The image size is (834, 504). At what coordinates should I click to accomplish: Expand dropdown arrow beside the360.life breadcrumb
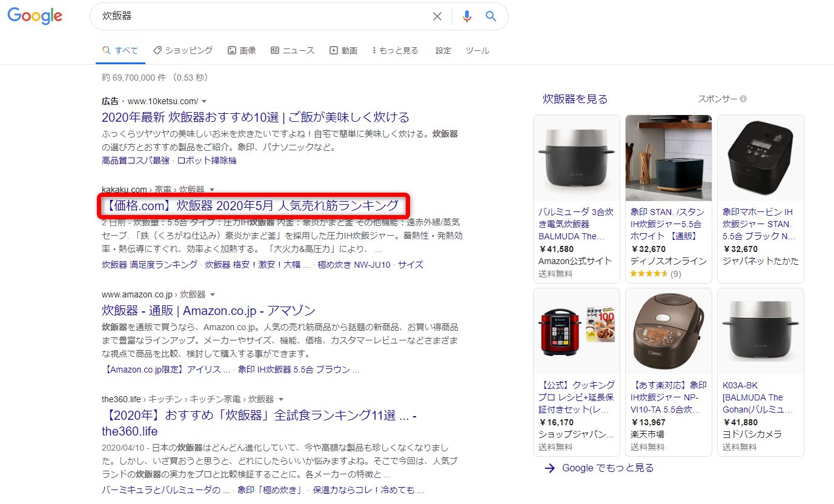[281, 399]
